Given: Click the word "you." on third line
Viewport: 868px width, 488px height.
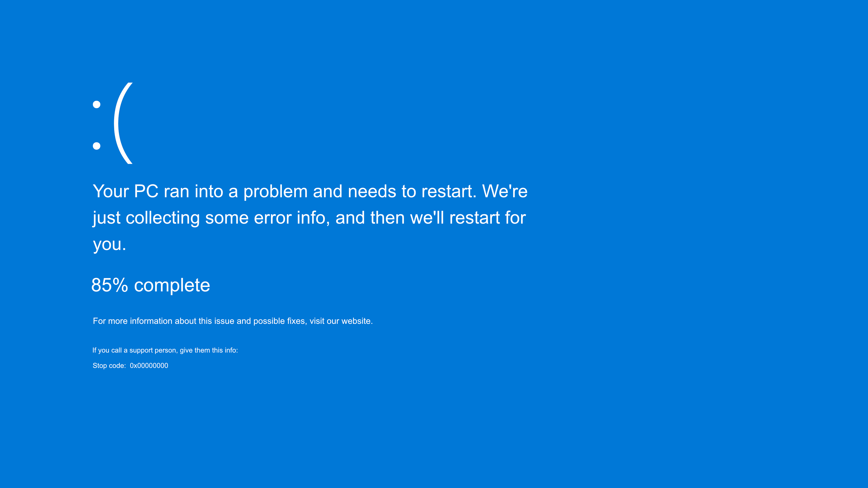Looking at the screenshot, I should [x=109, y=244].
